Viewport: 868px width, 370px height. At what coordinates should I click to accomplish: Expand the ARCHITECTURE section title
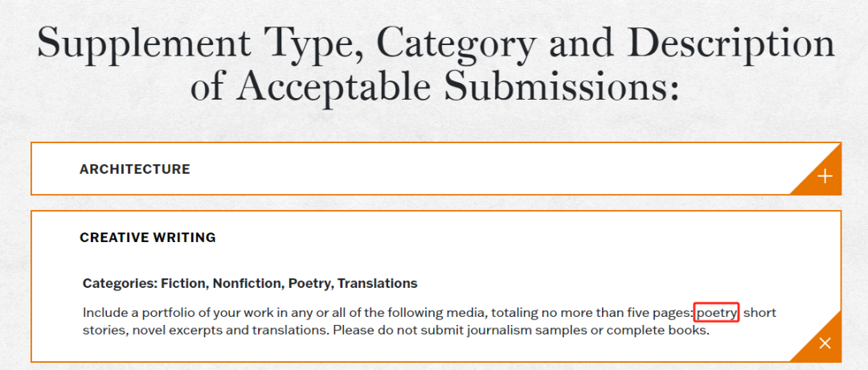point(135,170)
